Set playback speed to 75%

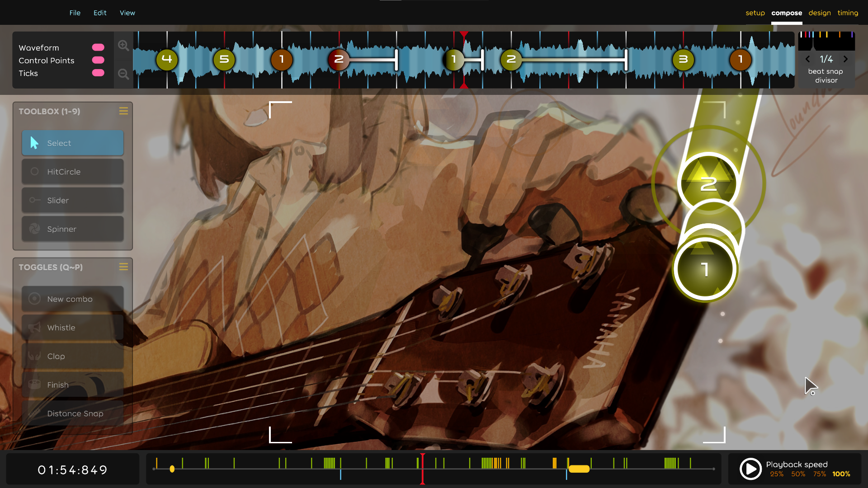click(819, 474)
